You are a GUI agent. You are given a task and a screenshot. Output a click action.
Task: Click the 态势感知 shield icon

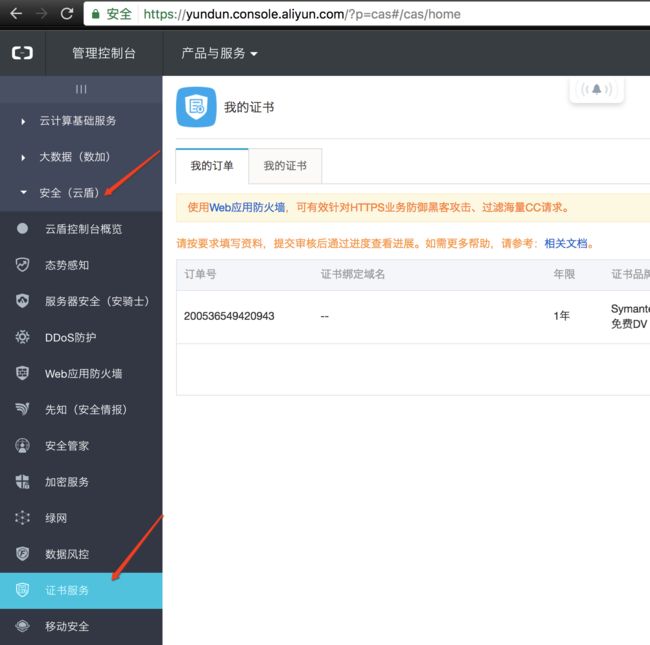[22, 264]
